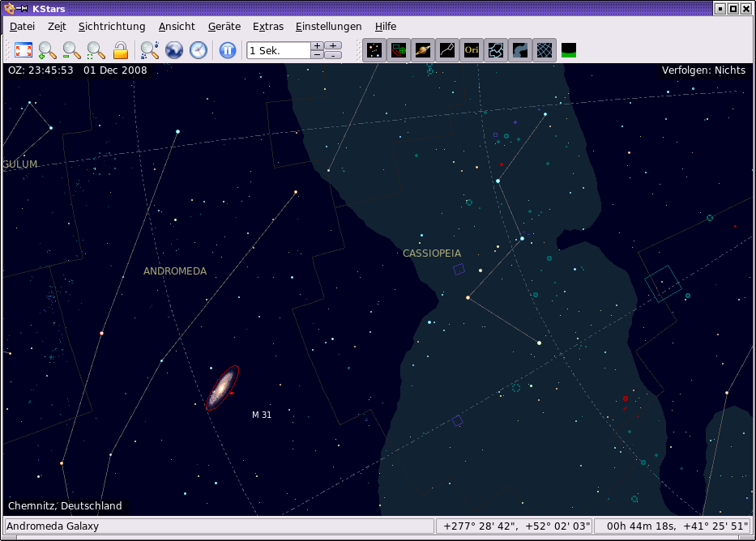Image resolution: width=756 pixels, height=541 pixels.
Task: Open geographic location globe icon
Action: pyautogui.click(x=174, y=50)
